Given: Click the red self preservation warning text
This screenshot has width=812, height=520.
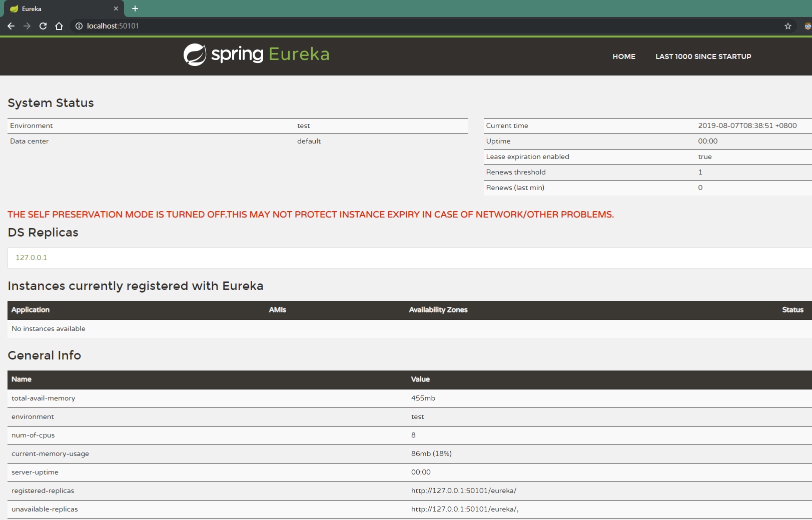Looking at the screenshot, I should 311,214.
